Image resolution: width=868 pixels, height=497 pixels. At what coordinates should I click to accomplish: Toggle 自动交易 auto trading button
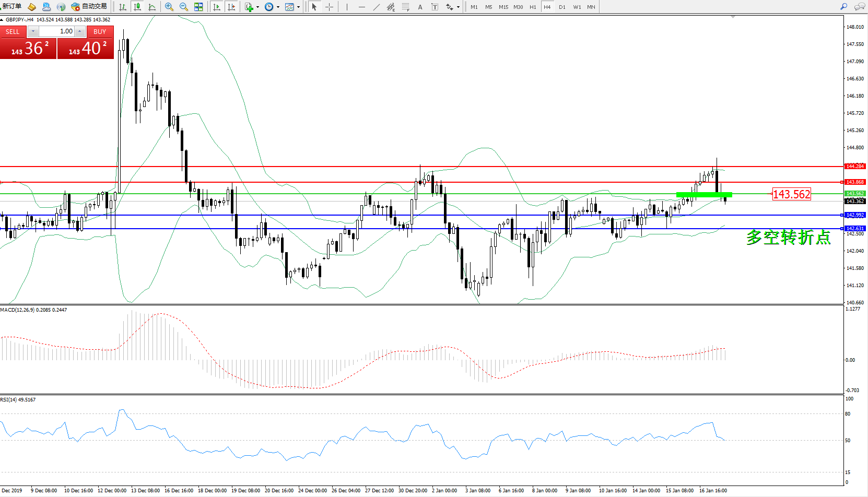click(x=89, y=7)
